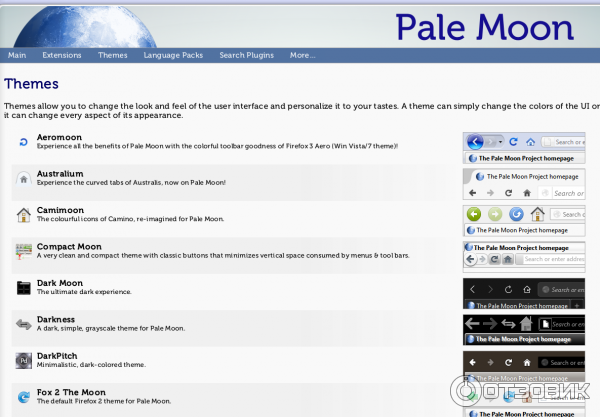Select the Camimoon house icon

pos(23,215)
